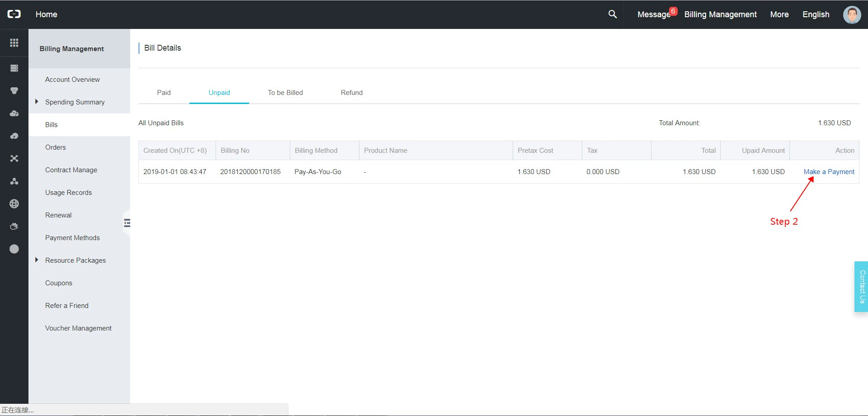Screen dimensions: 868x416
Task: Click the Contact Us side button
Action: (861, 287)
